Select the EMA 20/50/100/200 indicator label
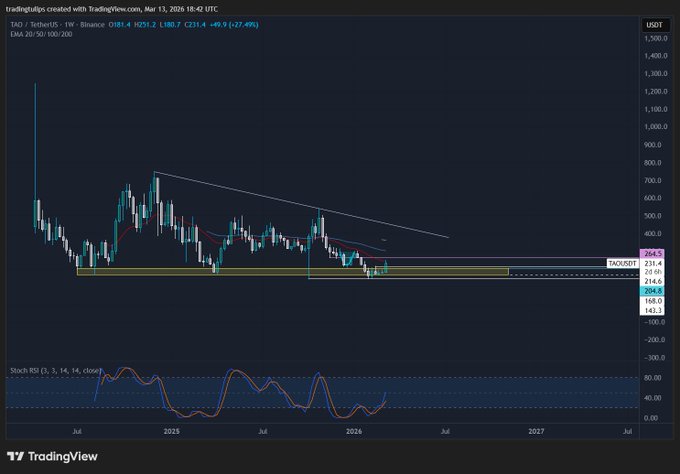 pos(41,34)
